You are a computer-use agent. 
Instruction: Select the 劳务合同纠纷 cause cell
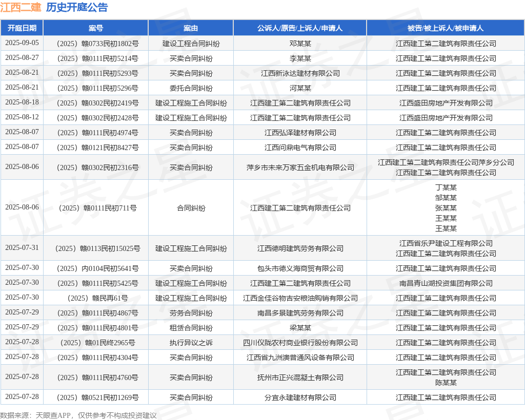tap(191, 313)
